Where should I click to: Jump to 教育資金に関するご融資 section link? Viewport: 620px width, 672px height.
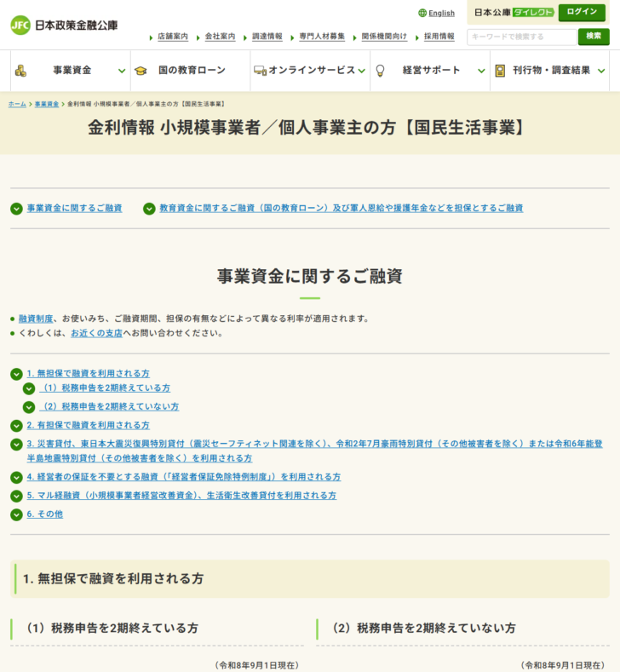click(x=341, y=209)
